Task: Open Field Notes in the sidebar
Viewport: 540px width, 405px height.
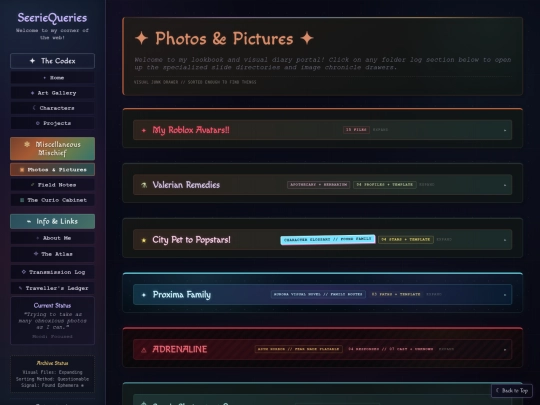Action: click(52, 185)
